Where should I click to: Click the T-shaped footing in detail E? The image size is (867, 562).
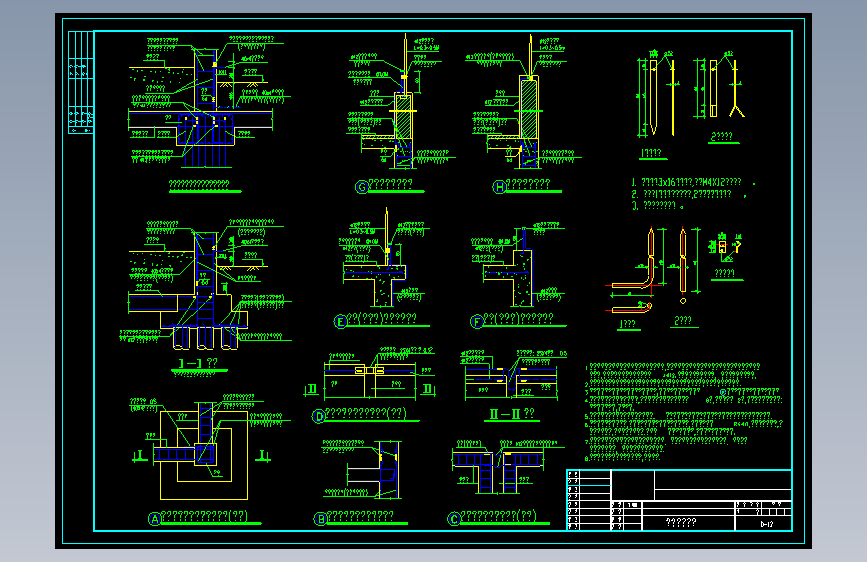(x=374, y=285)
